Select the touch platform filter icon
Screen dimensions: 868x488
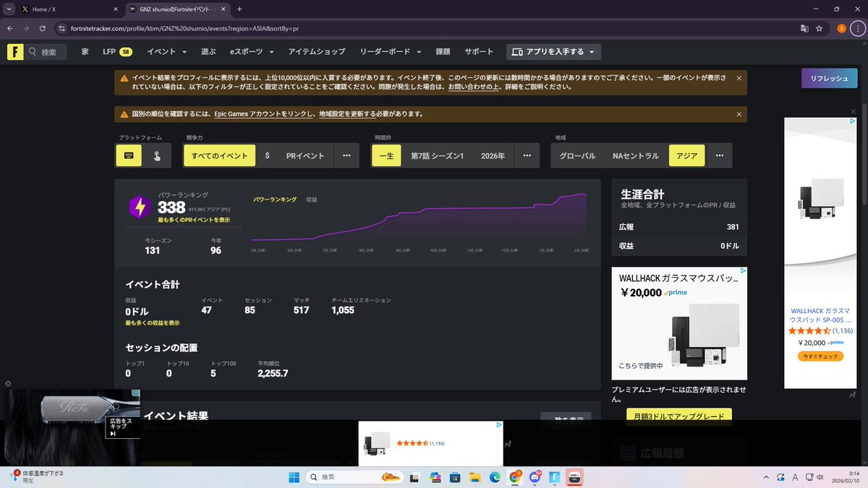point(157,155)
